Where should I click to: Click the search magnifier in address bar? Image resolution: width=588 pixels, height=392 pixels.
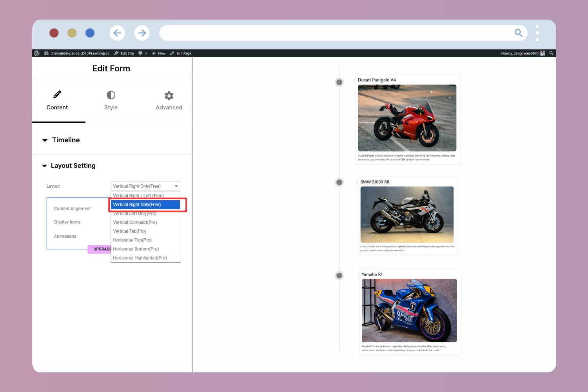[518, 33]
